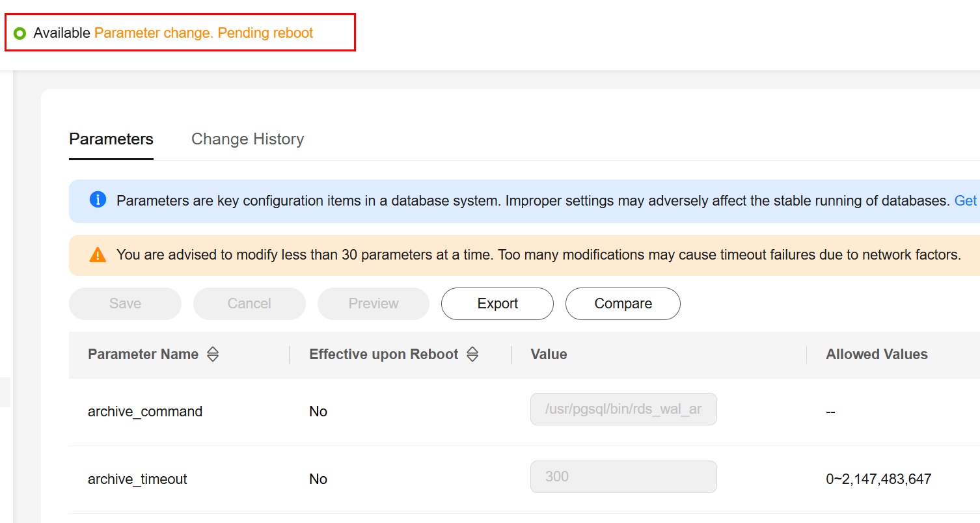
Task: Click the Cancel button
Action: (x=249, y=304)
